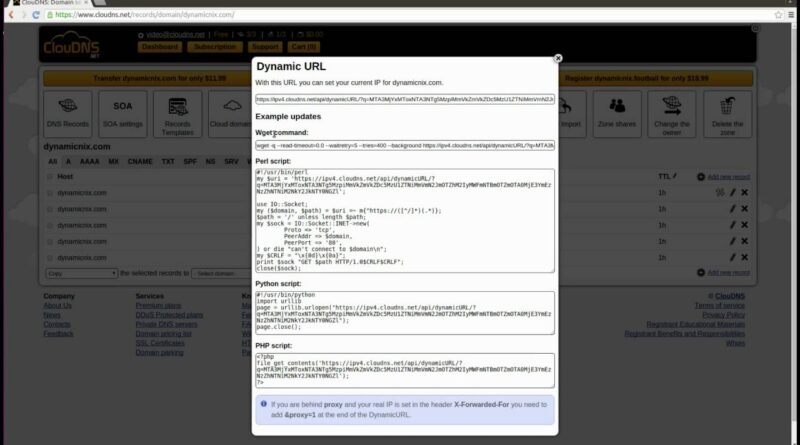800x445 pixels.
Task: Open the Privacy Policy link
Action: [x=723, y=315]
